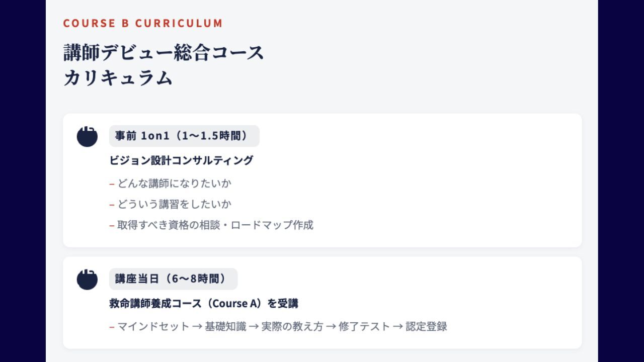Click the 講師デビュー総合コース title line
This screenshot has width=644, height=362.
click(164, 53)
